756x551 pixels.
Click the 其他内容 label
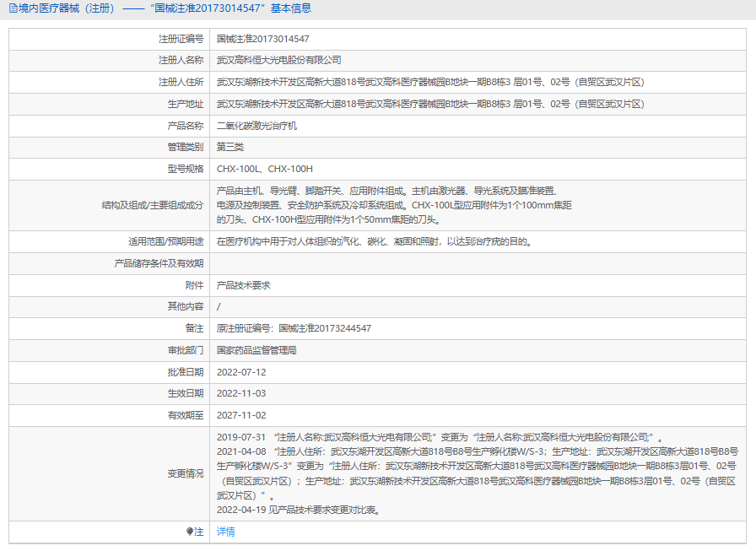pyautogui.click(x=186, y=306)
